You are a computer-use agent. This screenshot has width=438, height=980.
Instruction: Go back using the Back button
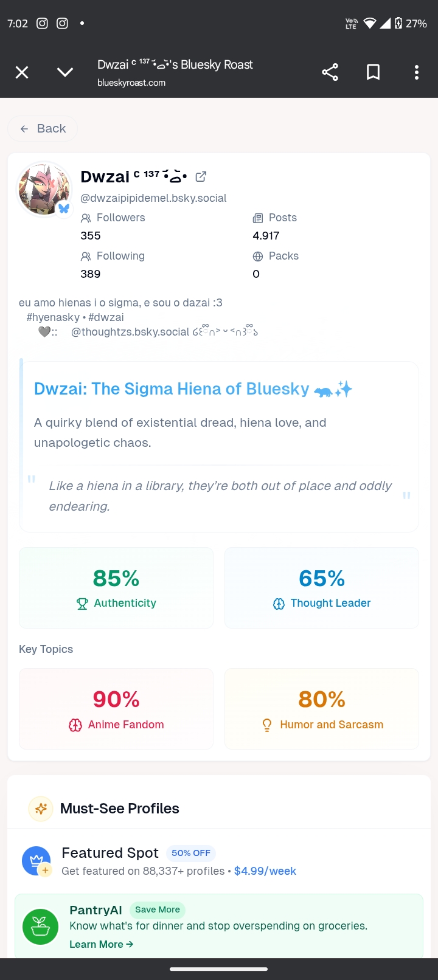pyautogui.click(x=43, y=129)
